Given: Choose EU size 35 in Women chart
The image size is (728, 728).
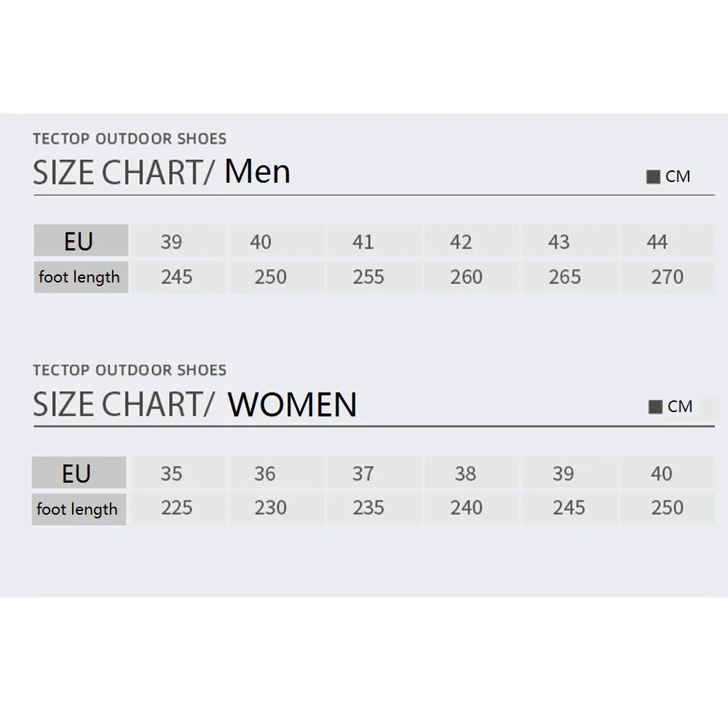Looking at the screenshot, I should click(171, 474).
